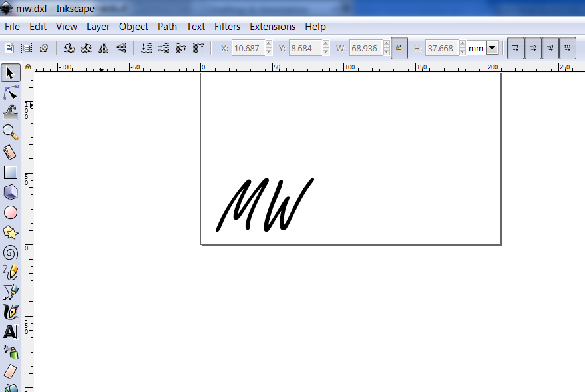The image size is (585, 392).
Task: Click the Star and polygon tool
Action: pos(11,232)
